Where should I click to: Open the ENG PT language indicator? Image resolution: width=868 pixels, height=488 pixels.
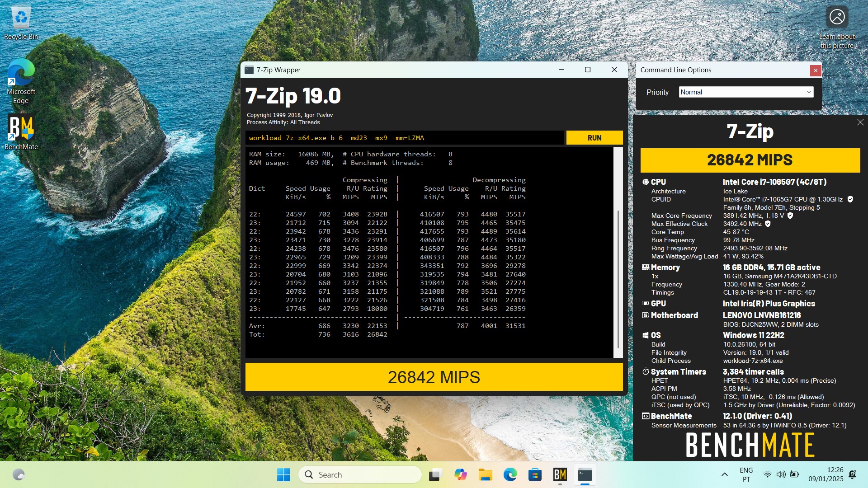click(x=746, y=474)
